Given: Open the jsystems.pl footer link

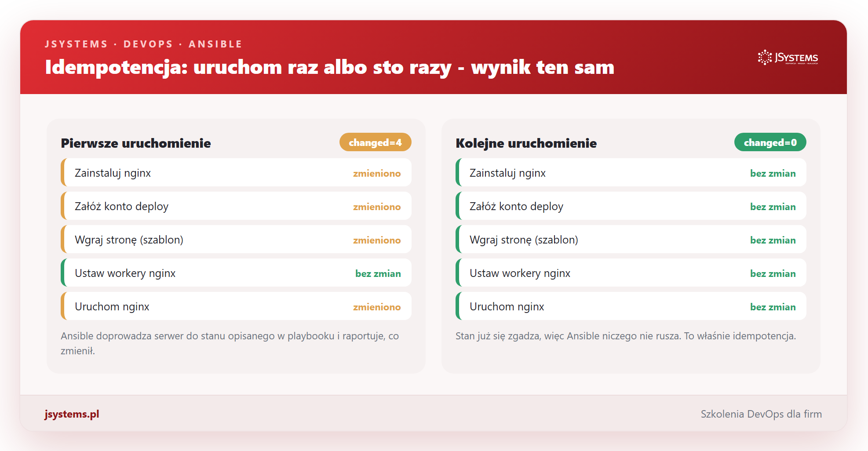Looking at the screenshot, I should tap(72, 414).
